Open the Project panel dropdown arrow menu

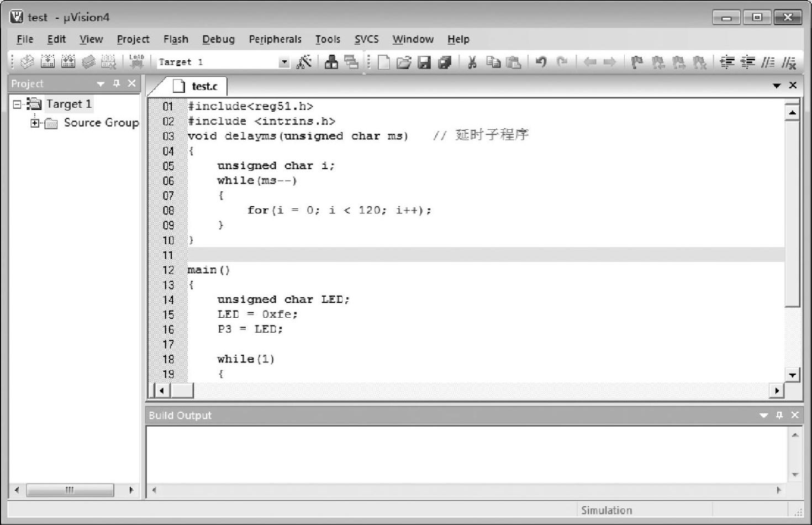pos(101,84)
